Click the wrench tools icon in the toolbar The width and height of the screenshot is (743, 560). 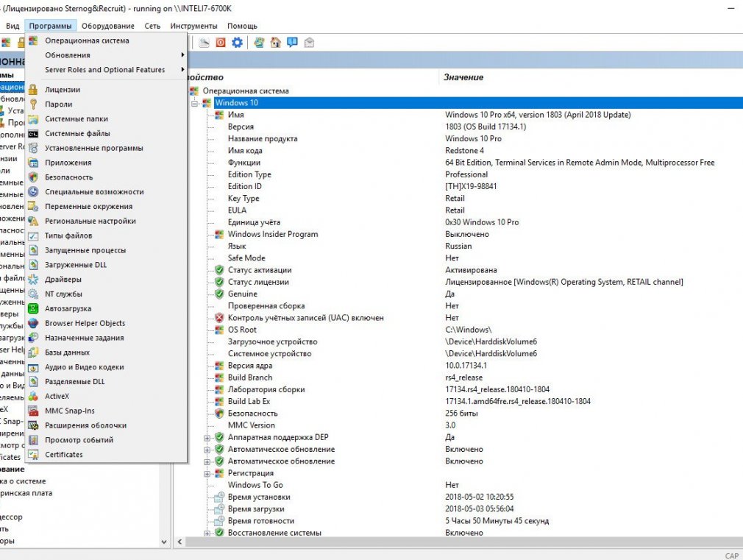[204, 43]
